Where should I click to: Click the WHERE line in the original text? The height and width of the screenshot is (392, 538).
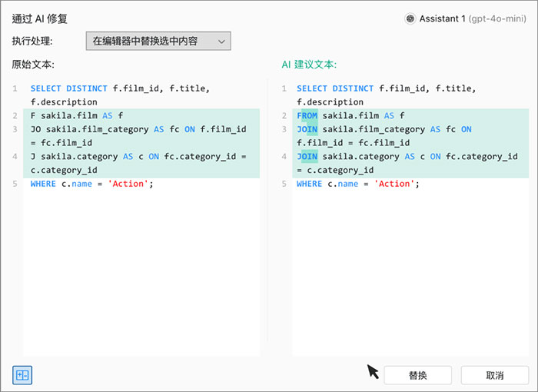(92, 184)
